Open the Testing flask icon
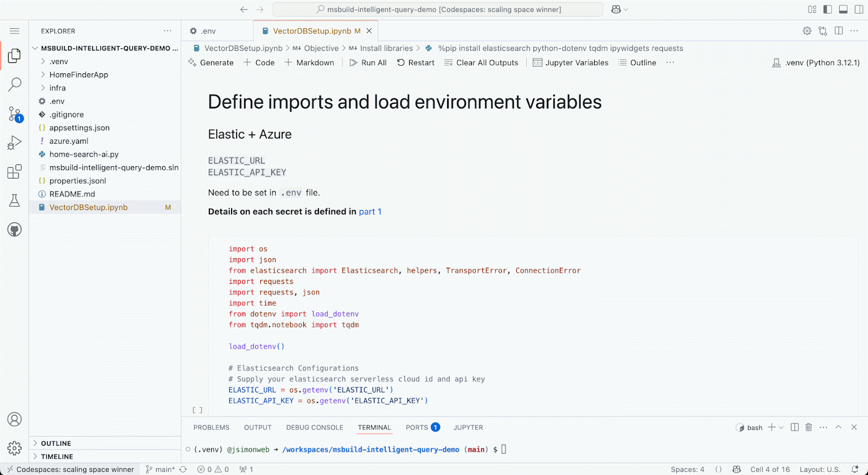This screenshot has width=868, height=475. click(x=15, y=201)
